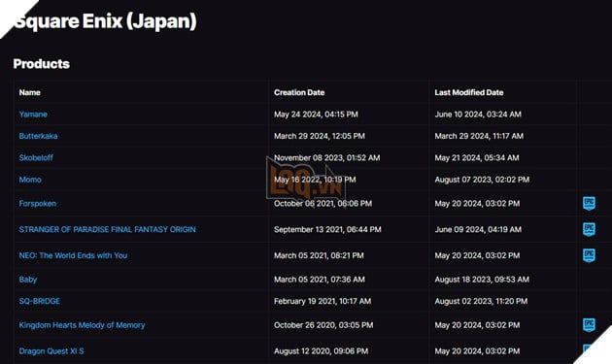Select modified date March 29 2024, 11:17 AM

479,136
